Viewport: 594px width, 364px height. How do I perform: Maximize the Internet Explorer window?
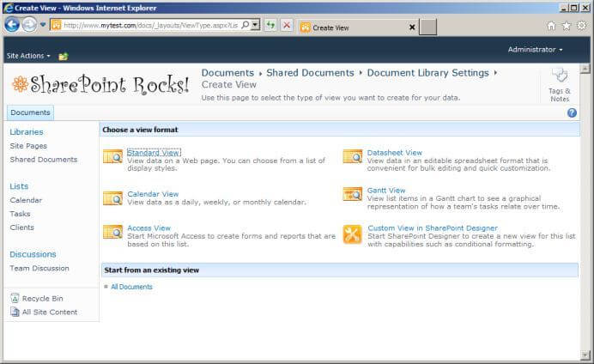[574, 8]
